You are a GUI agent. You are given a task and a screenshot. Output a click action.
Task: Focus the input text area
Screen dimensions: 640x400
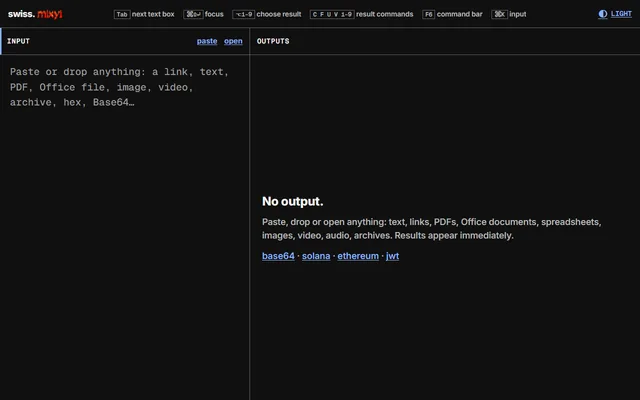(x=124, y=227)
